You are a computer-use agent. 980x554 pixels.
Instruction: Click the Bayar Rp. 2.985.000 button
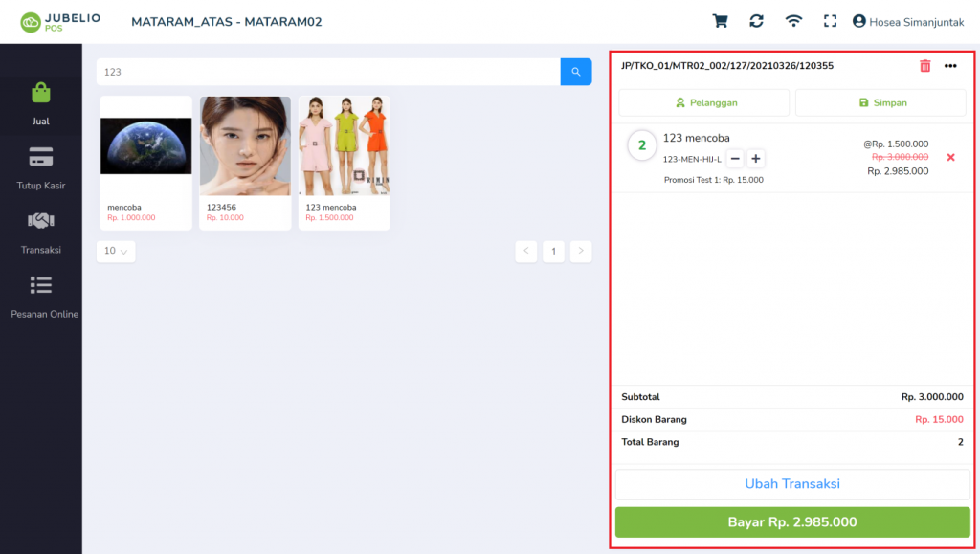tap(792, 522)
